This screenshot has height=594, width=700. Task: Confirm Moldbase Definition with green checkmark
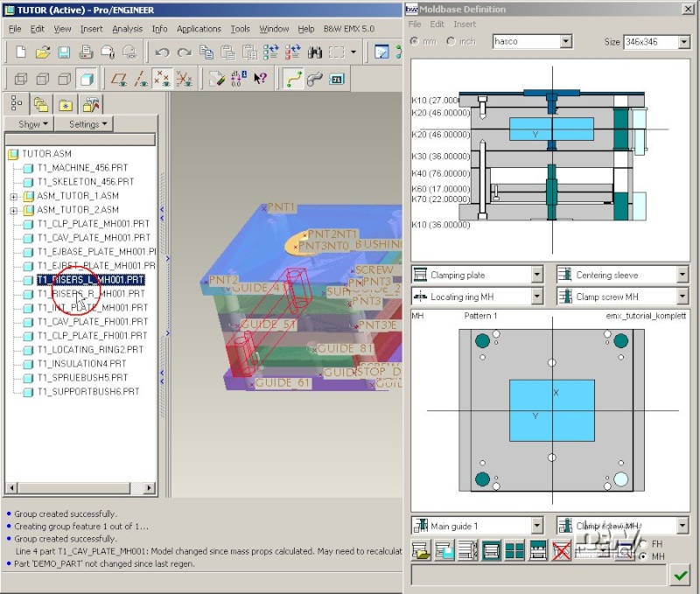pyautogui.click(x=681, y=576)
